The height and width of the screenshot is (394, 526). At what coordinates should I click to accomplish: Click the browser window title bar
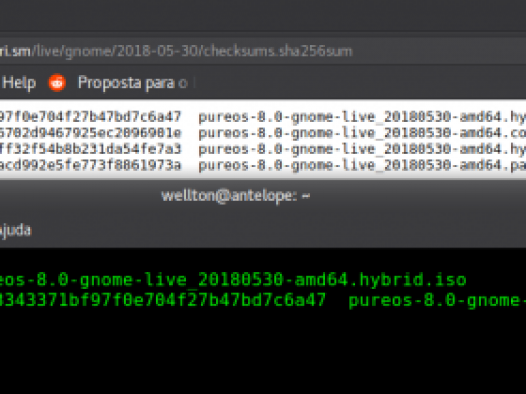[x=263, y=16]
